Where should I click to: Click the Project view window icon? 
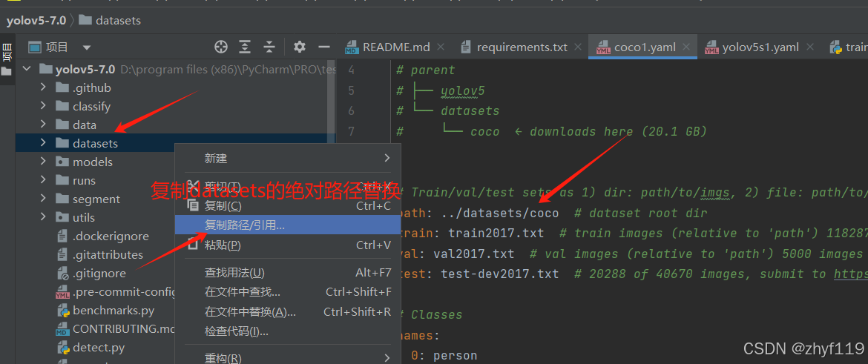[35, 47]
